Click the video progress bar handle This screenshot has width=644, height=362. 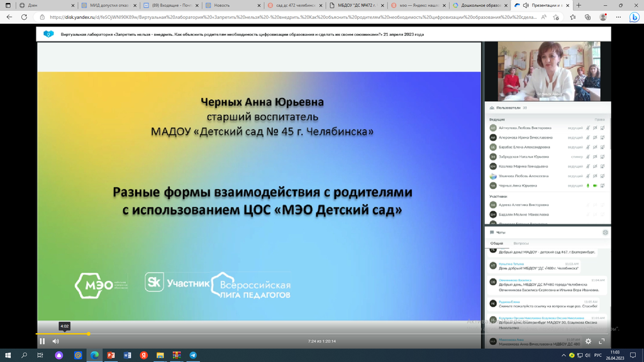click(89, 334)
